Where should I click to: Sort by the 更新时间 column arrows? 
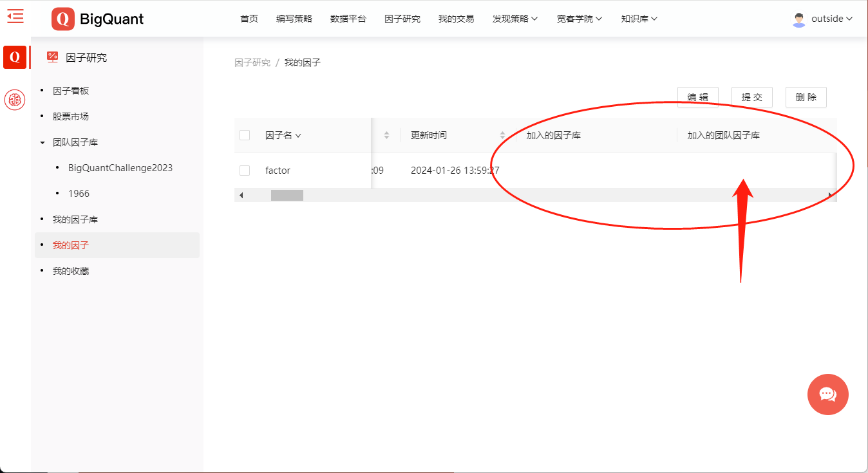point(502,135)
